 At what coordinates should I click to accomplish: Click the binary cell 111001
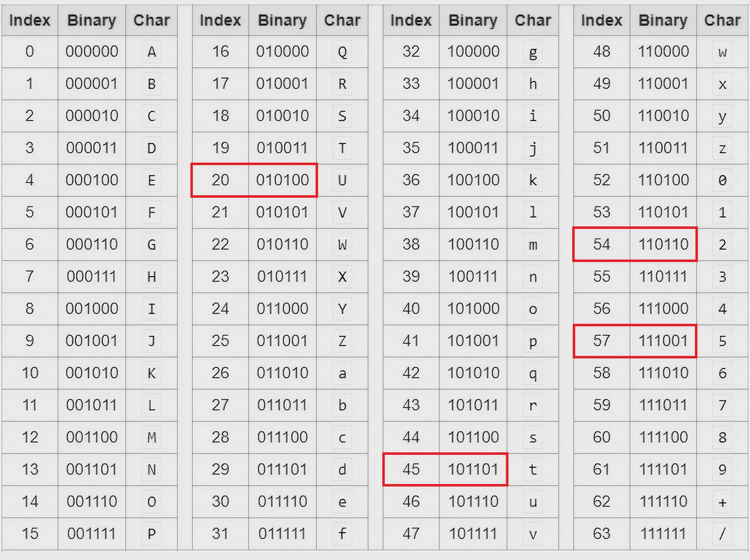(663, 341)
